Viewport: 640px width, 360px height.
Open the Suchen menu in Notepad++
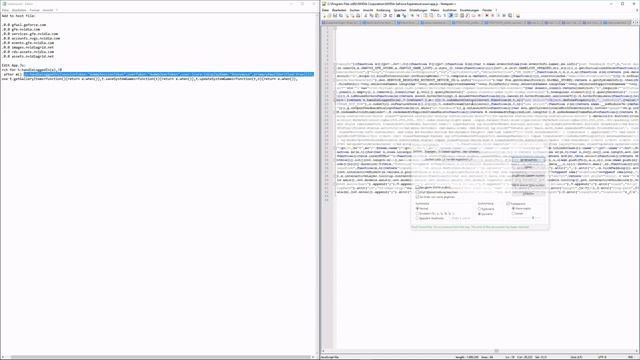[x=355, y=10]
